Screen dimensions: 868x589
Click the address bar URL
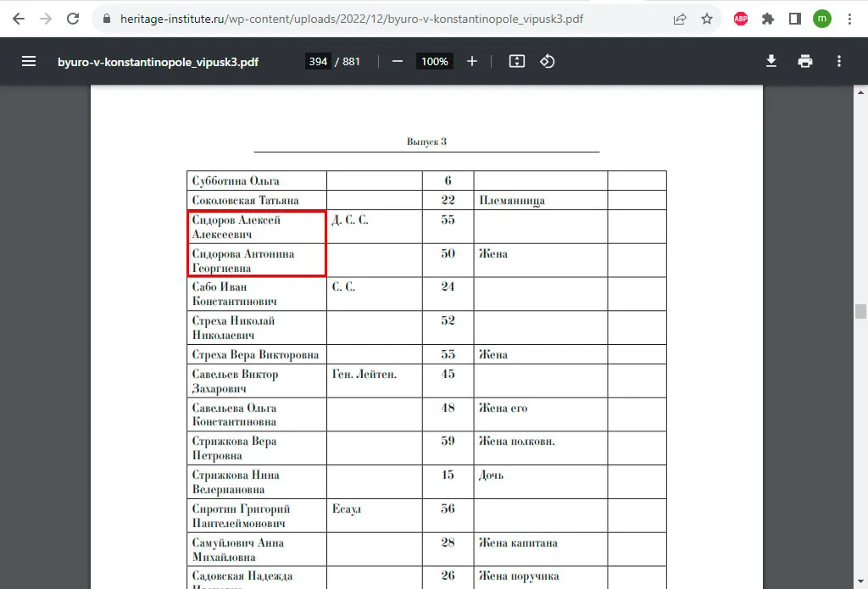pos(352,19)
